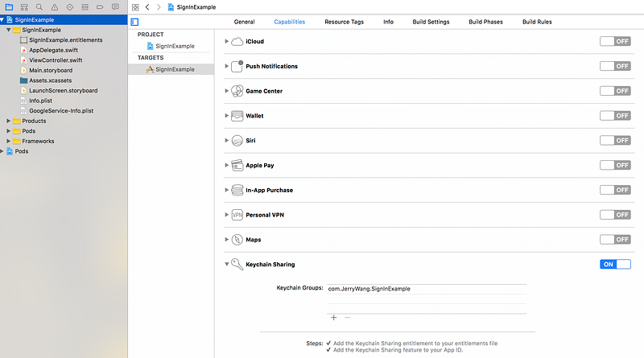This screenshot has height=358, width=644.
Task: Go back with the left chevron
Action: tap(147, 7)
